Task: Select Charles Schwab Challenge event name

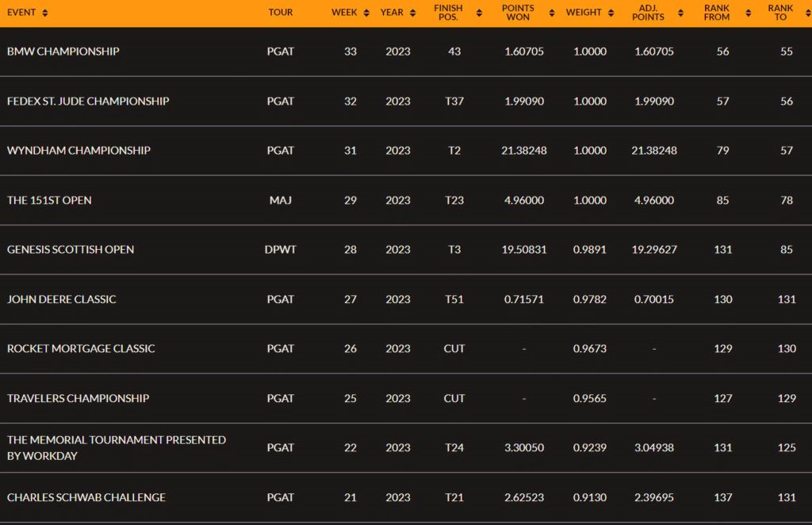Action: pyautogui.click(x=86, y=497)
